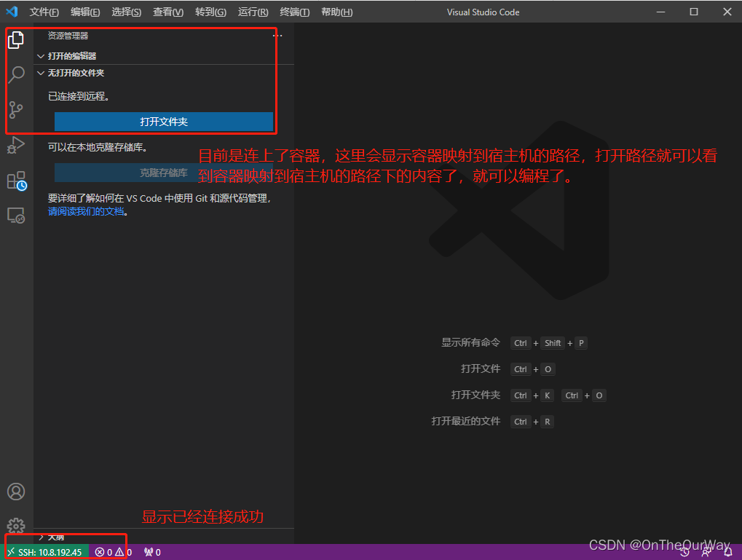The image size is (742, 560).
Task: Open the Accounts menu icon
Action: [16, 492]
